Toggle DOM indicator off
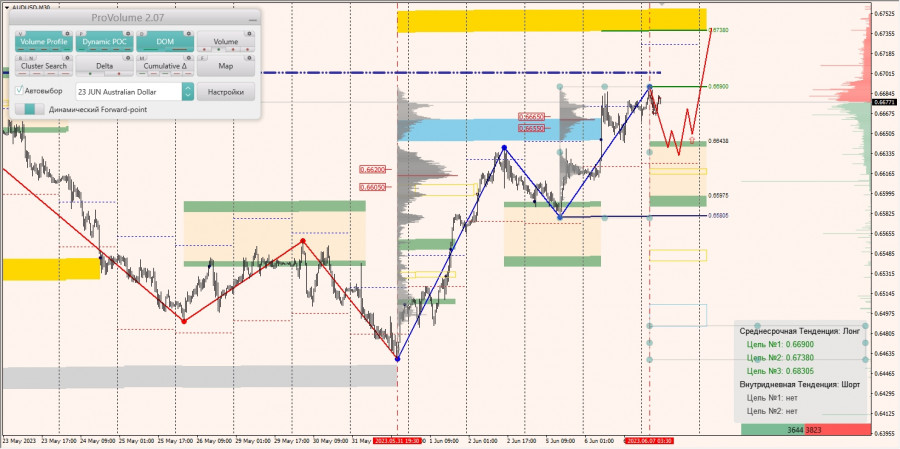Viewport: 900px width, 449px height. pyautogui.click(x=165, y=41)
